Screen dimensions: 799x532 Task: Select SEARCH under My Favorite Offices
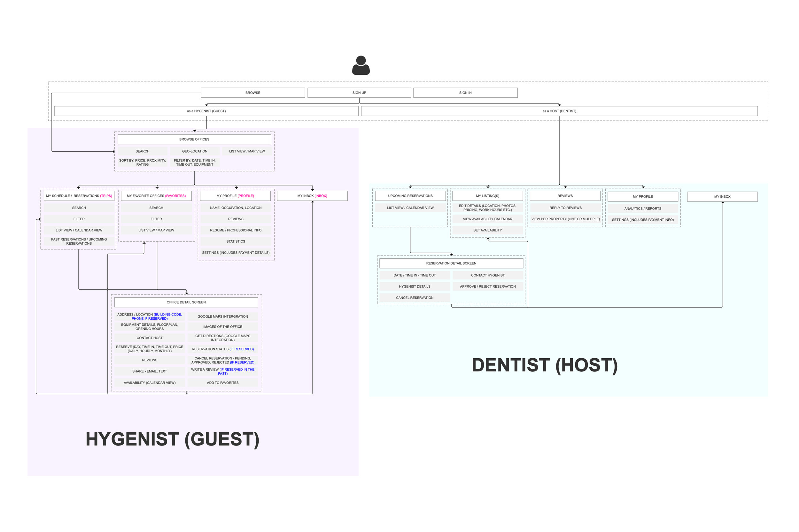pyautogui.click(x=156, y=208)
